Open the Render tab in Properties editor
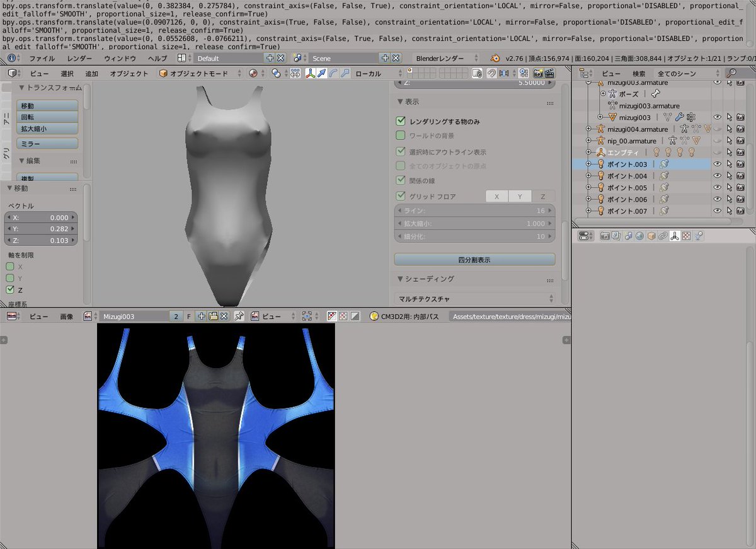The image size is (756, 549). 605,236
